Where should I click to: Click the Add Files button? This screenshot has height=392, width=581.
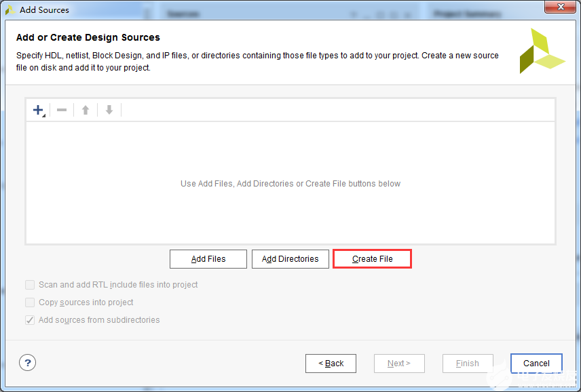tap(208, 259)
